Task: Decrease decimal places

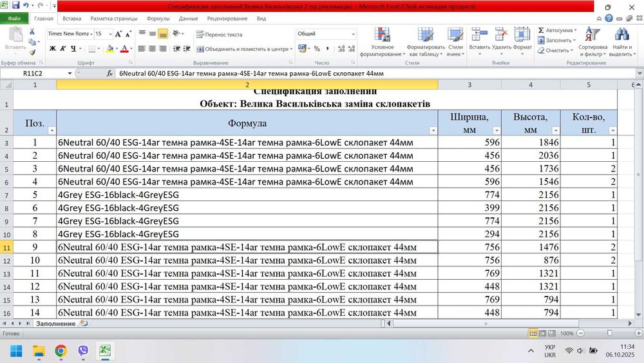Action: pos(351,49)
